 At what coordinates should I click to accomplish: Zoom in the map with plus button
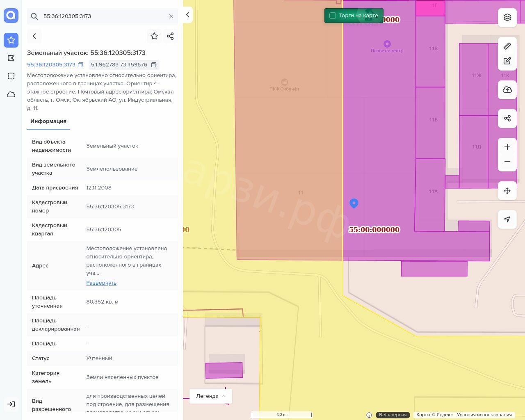pyautogui.click(x=507, y=147)
